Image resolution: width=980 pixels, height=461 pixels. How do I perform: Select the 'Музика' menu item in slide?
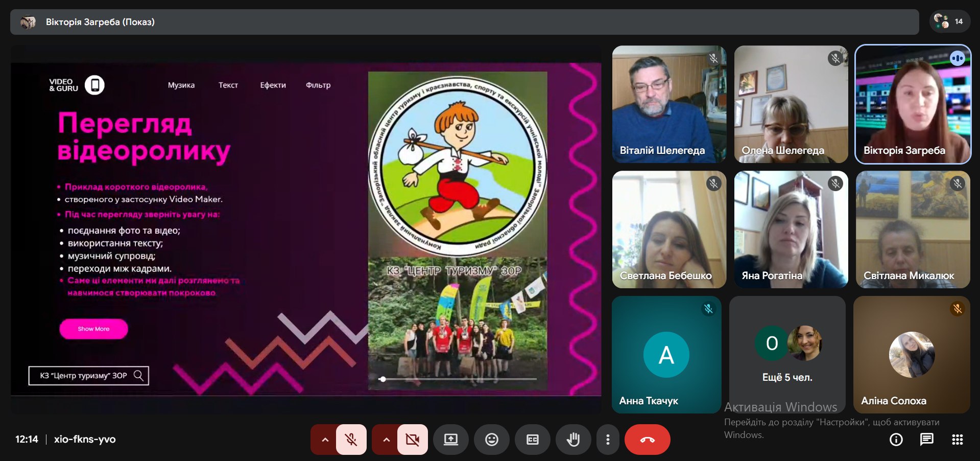click(181, 85)
